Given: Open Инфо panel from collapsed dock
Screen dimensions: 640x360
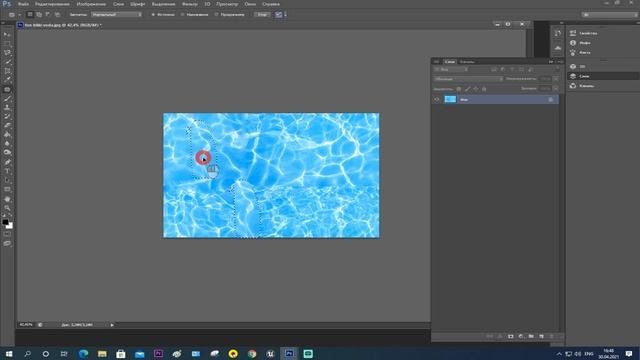Looking at the screenshot, I should coord(580,43).
